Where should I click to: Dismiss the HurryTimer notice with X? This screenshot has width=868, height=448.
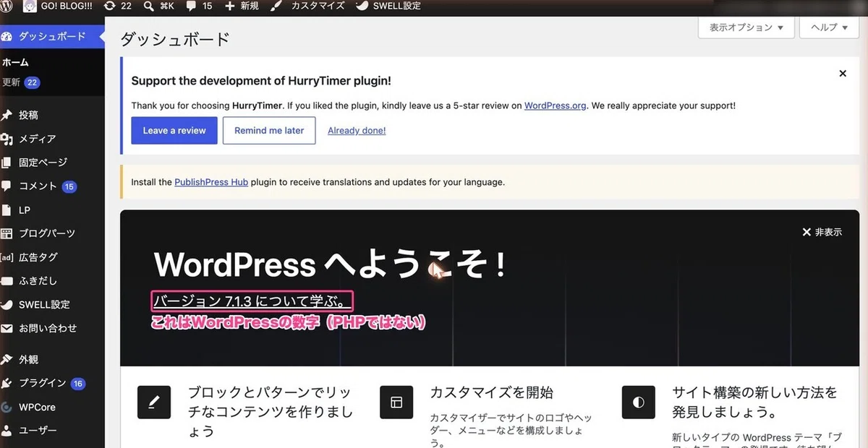coord(843,74)
